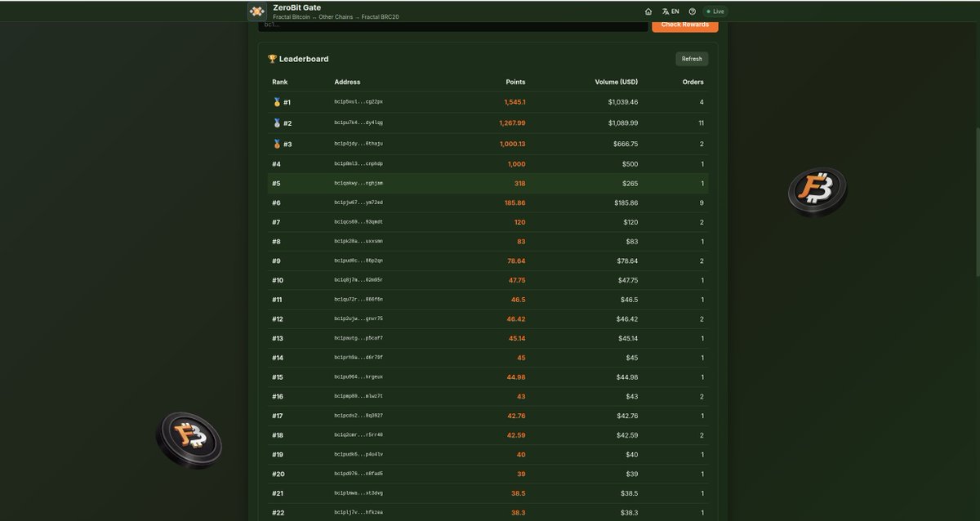Click the Check Rewards button
The height and width of the screenshot is (521, 980).
tap(685, 24)
